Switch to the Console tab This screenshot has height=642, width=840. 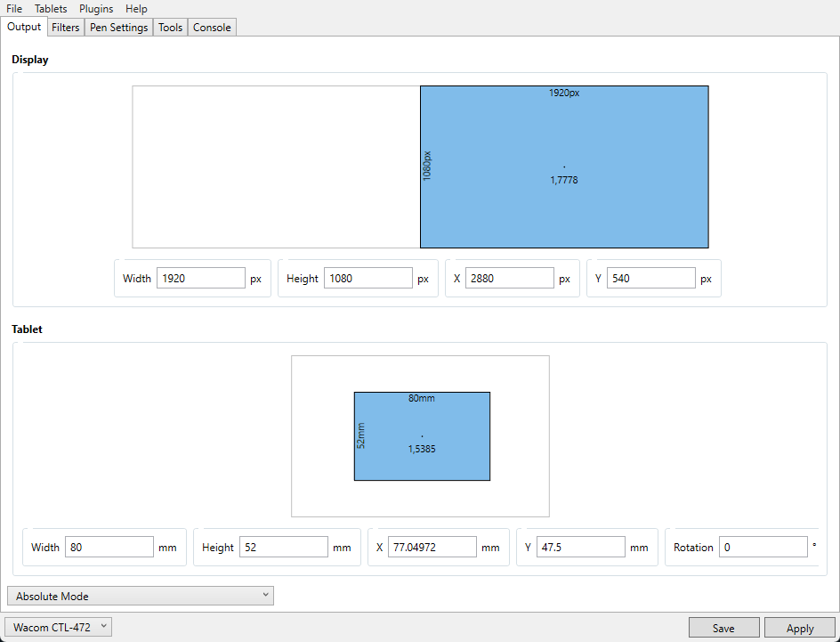click(x=212, y=28)
